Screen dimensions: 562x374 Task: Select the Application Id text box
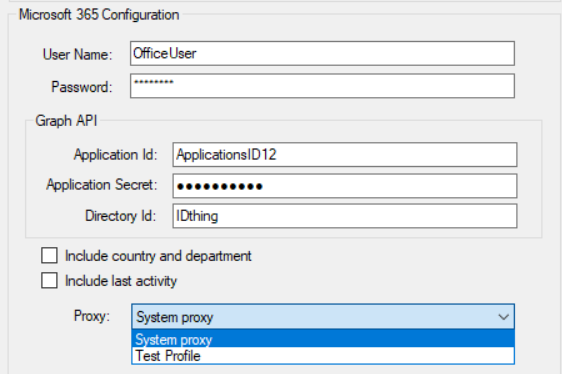click(345, 155)
